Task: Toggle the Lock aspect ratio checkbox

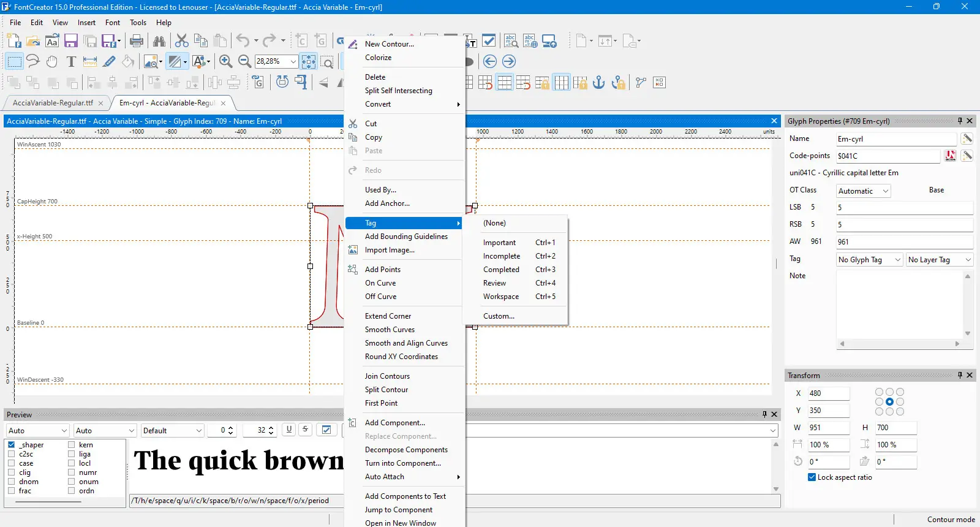Action: point(812,477)
